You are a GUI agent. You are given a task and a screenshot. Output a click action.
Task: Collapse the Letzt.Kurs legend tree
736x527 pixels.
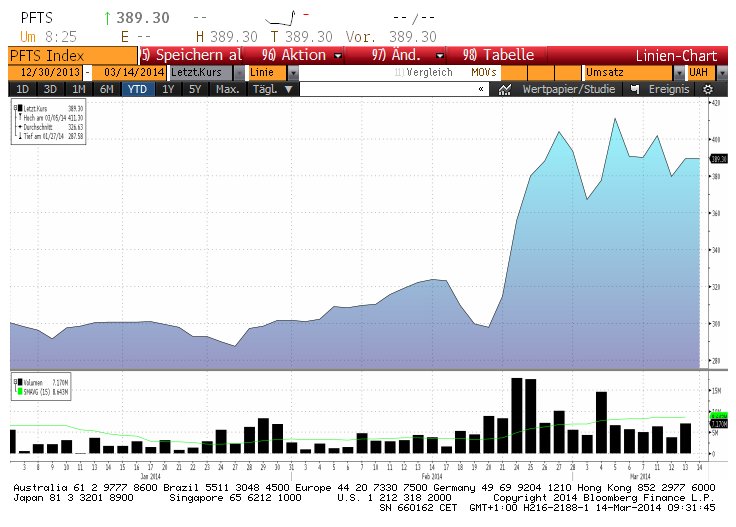point(14,107)
